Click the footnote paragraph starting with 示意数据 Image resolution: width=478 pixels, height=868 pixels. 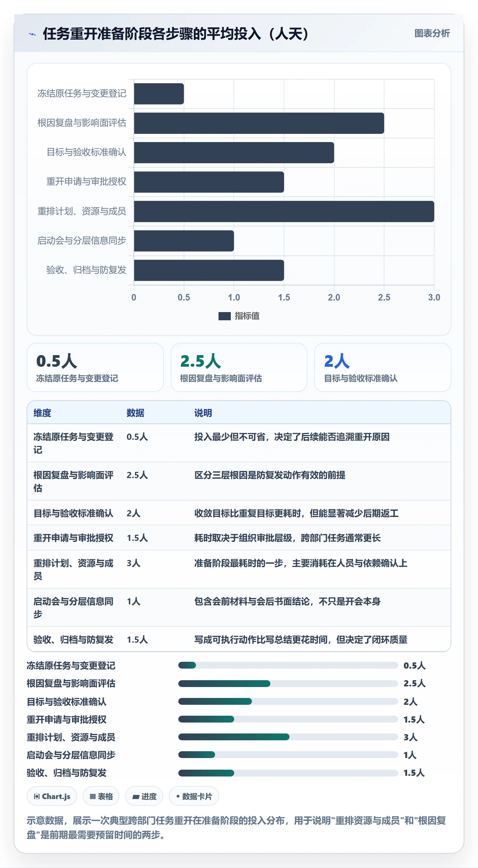(x=236, y=828)
